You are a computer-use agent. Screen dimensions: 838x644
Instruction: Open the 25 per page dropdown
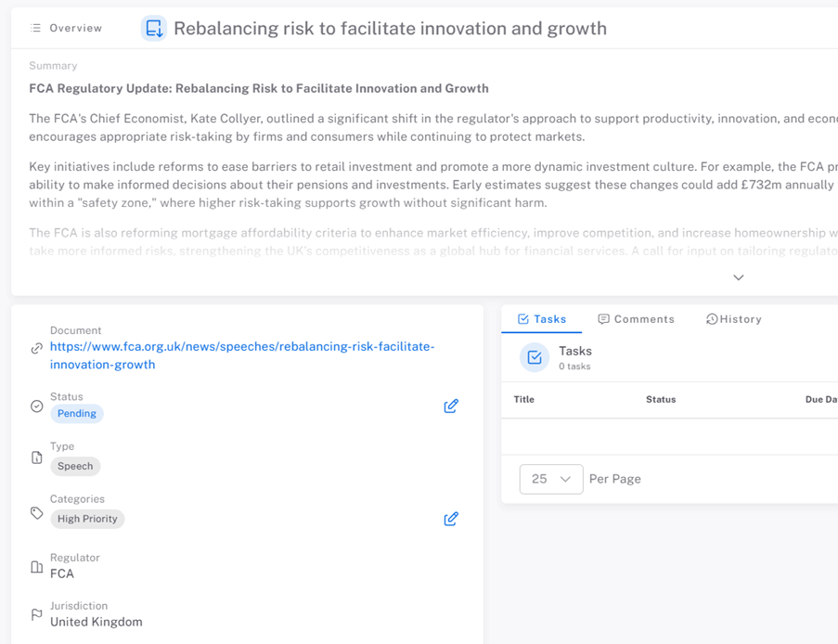pos(551,479)
